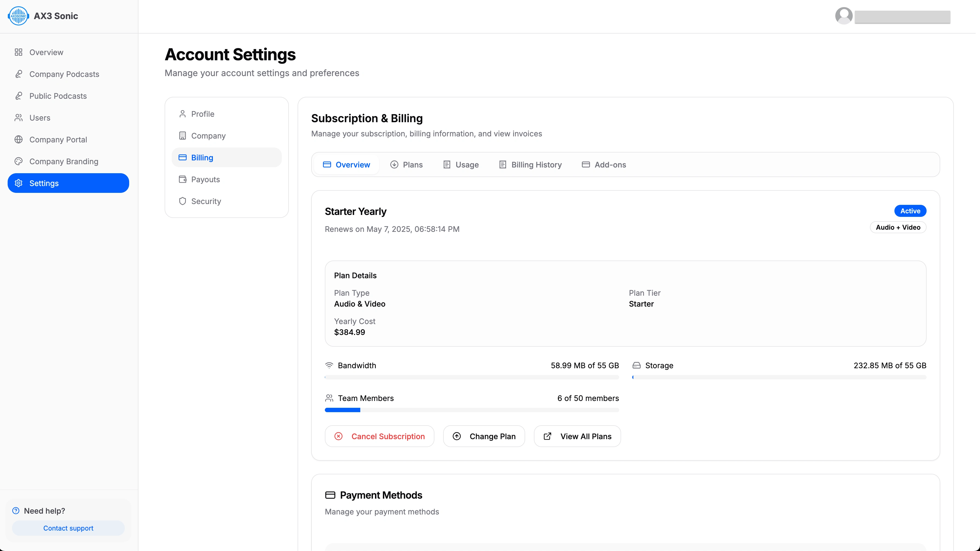Open Company Branding page

68,161
